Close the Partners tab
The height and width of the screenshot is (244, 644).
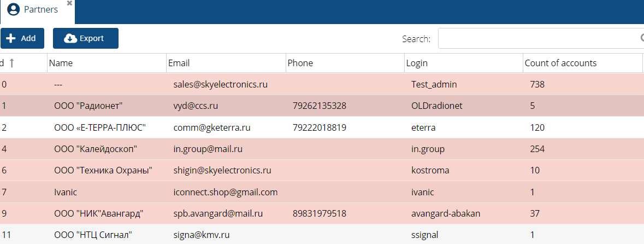click(69, 3)
